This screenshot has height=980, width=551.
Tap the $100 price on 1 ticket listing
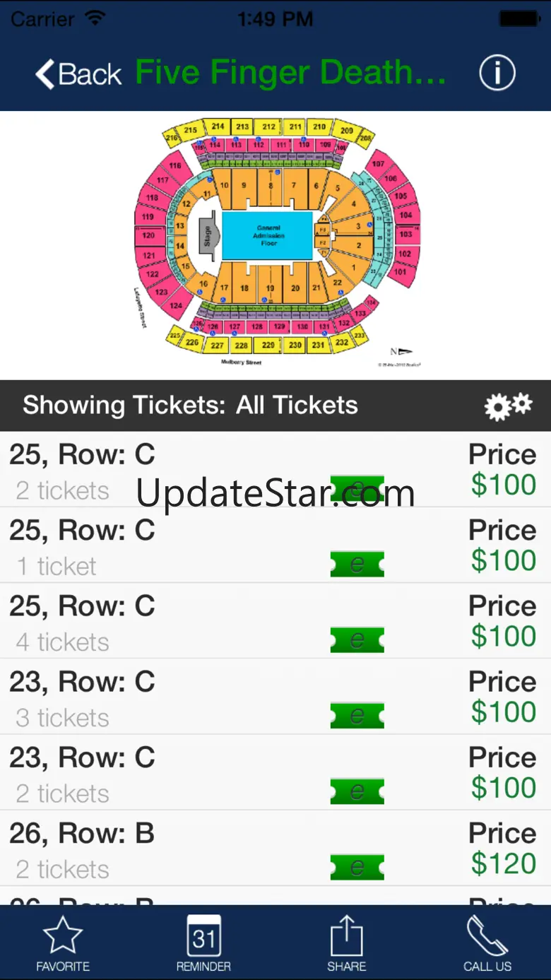tap(504, 560)
